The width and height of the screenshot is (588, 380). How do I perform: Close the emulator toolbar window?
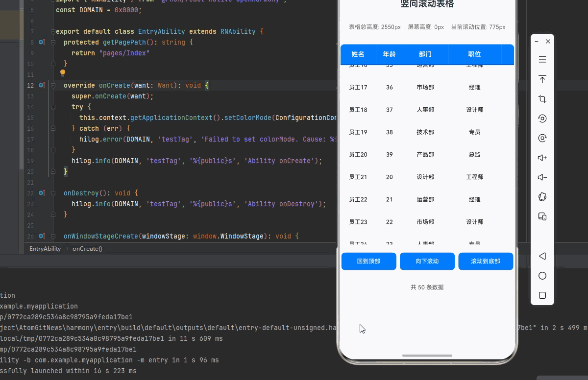coord(548,42)
